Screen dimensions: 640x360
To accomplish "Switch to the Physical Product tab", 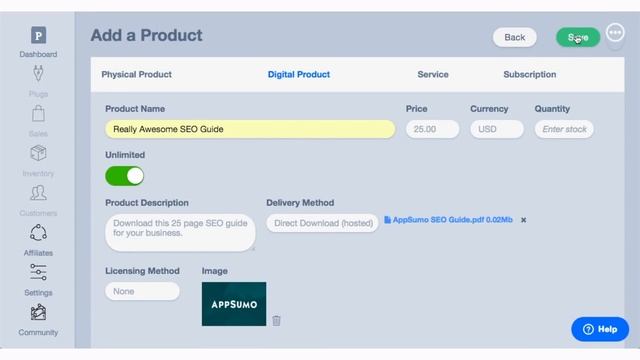I will [136, 75].
